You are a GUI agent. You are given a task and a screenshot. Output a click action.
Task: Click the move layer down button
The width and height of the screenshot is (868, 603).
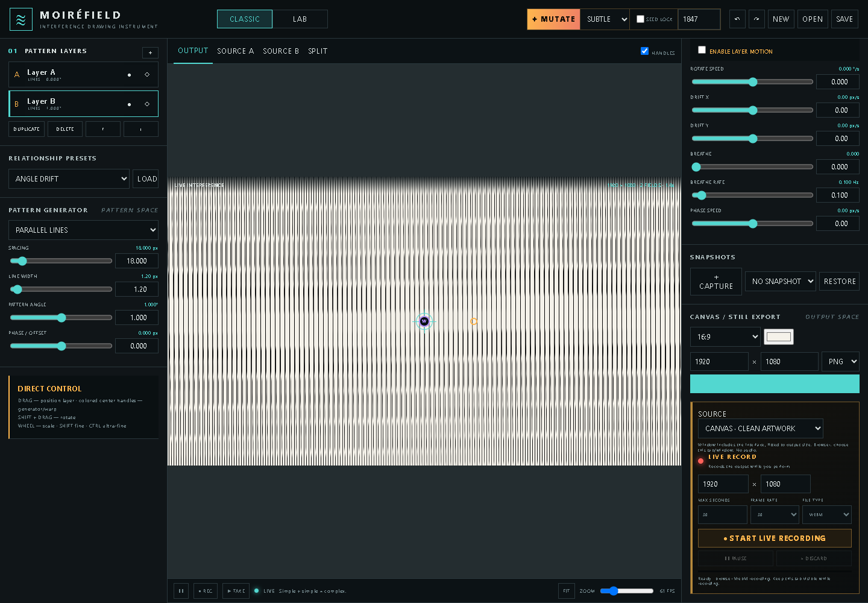[x=141, y=129]
